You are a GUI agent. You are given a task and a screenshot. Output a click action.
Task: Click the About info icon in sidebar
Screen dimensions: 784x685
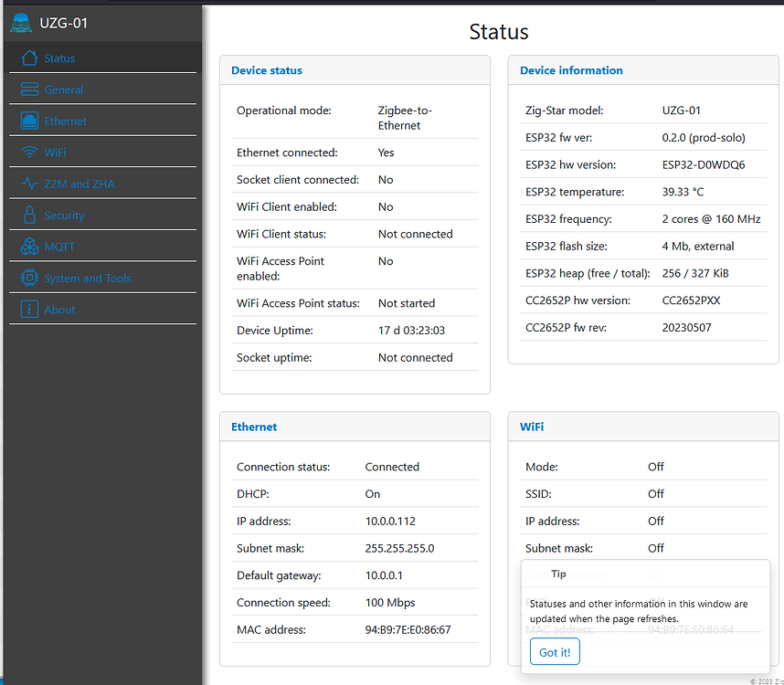28,309
